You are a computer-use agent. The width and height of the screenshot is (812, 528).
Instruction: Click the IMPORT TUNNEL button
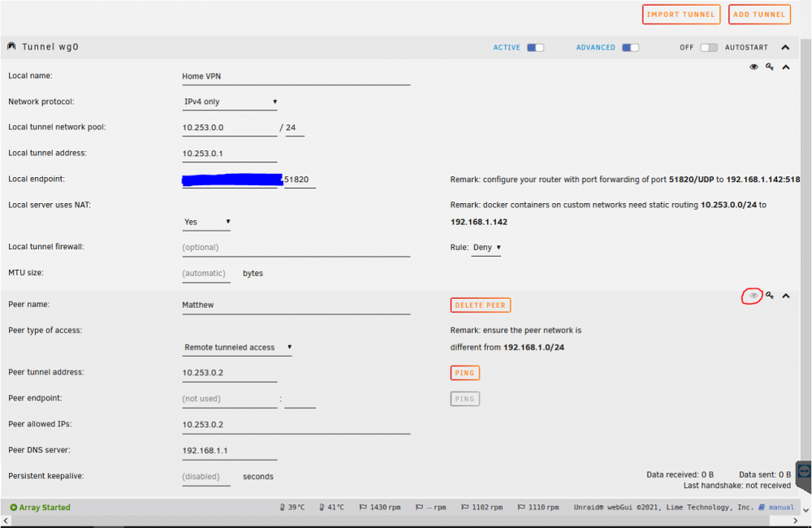tap(681, 15)
